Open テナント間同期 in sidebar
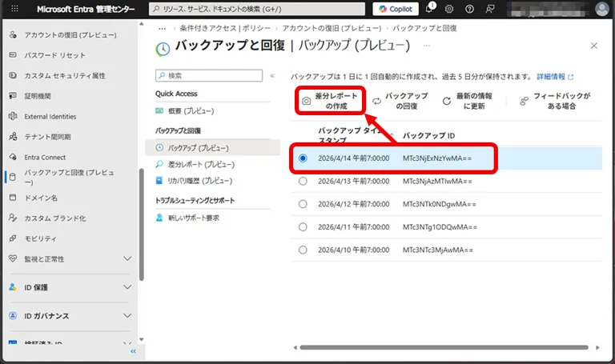 (x=47, y=137)
